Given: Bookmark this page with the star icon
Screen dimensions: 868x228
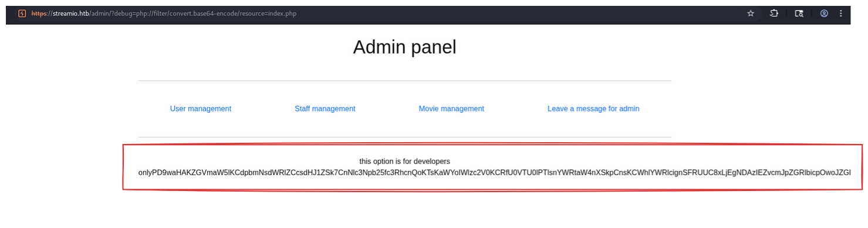Looking at the screenshot, I should 751,14.
